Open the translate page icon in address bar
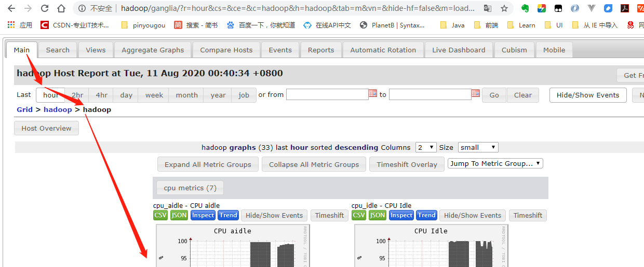This screenshot has height=267, width=644. coord(487,8)
